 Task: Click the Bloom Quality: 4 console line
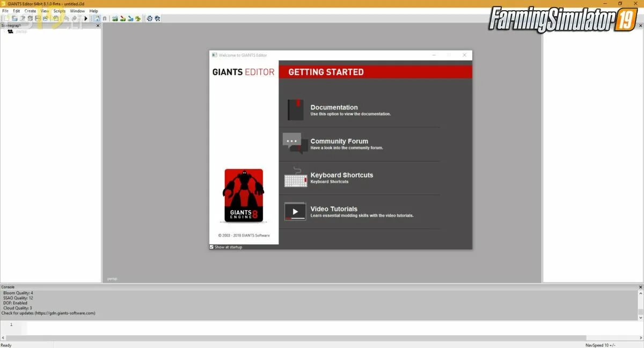pos(18,293)
